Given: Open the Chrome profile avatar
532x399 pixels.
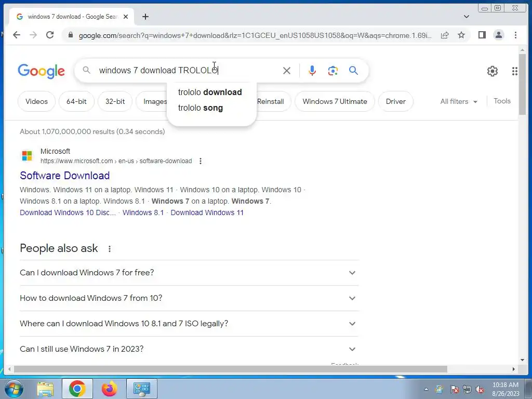Looking at the screenshot, I should coord(498,35).
